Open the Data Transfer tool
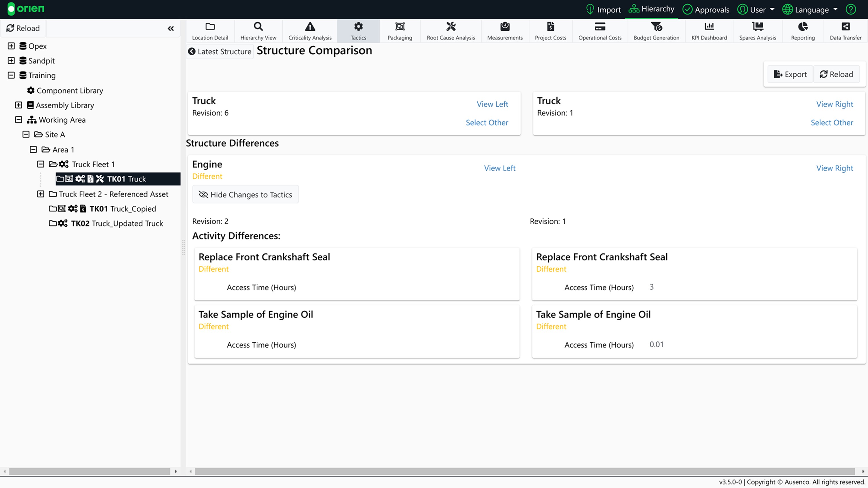 [845, 31]
